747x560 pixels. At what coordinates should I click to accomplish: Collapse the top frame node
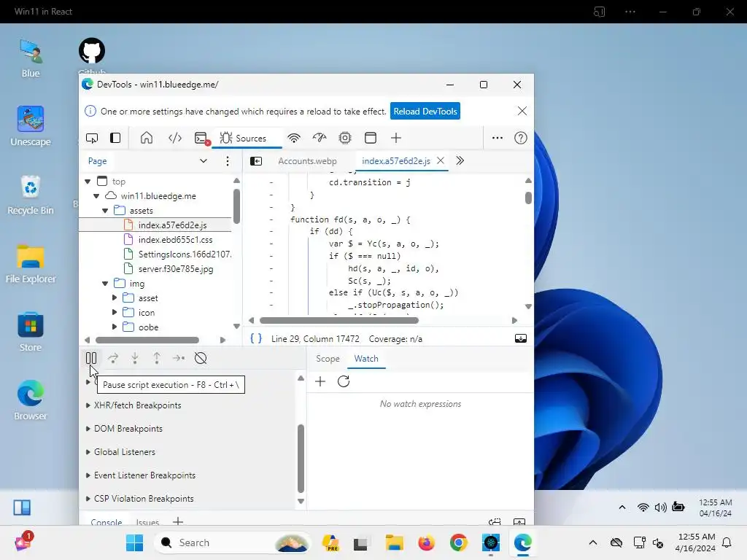[x=88, y=182]
